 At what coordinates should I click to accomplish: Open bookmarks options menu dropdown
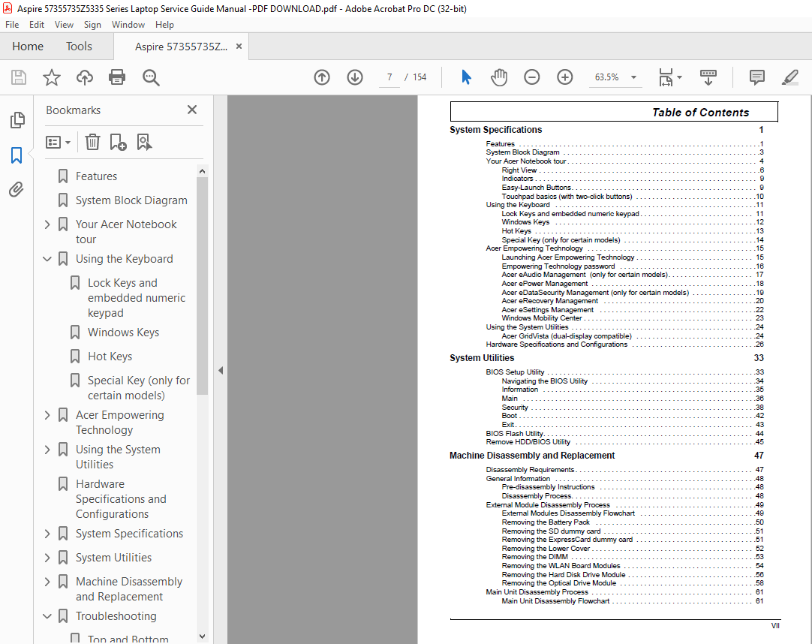58,142
